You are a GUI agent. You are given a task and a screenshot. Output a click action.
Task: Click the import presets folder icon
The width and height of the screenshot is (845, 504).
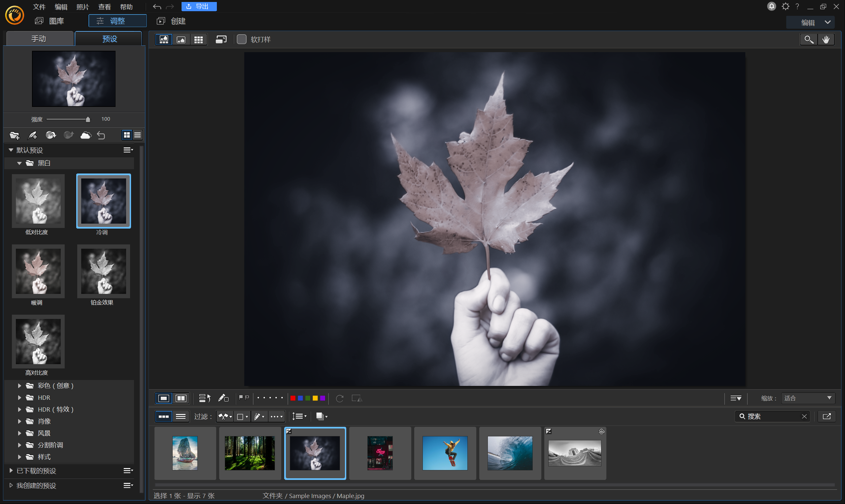14,136
